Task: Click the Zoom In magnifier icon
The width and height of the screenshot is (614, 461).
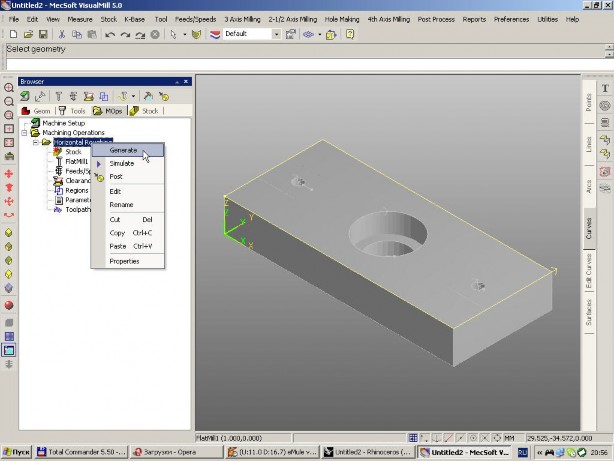Action: (9, 88)
